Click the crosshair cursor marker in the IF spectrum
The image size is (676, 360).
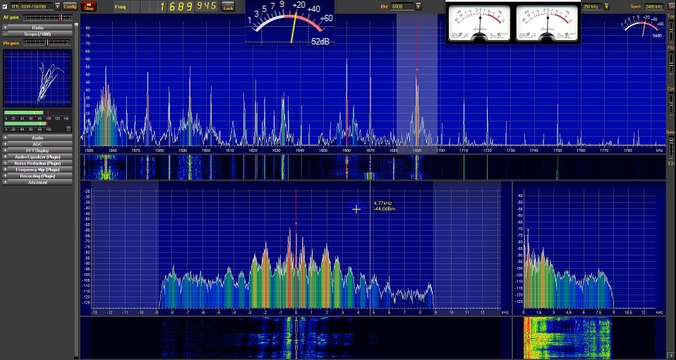(356, 210)
